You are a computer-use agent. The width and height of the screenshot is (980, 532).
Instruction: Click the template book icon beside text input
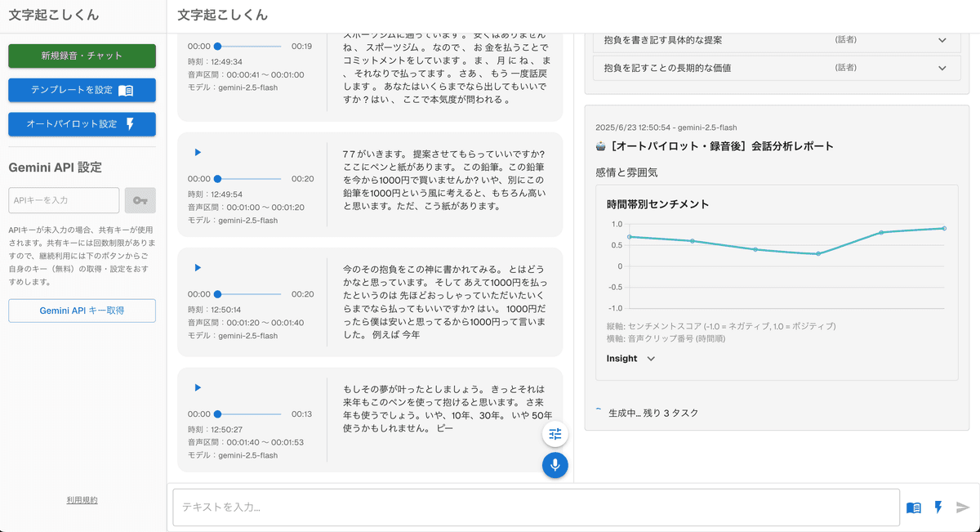tap(914, 507)
